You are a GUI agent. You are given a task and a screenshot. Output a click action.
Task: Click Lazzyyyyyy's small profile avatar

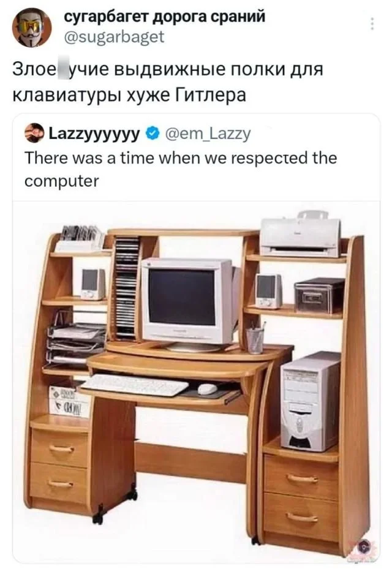pos(34,134)
